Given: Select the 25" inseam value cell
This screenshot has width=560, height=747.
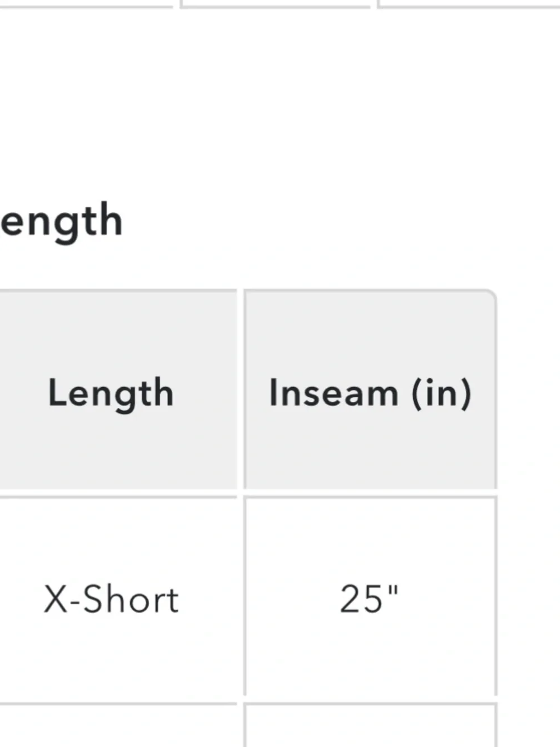Looking at the screenshot, I should 370,598.
